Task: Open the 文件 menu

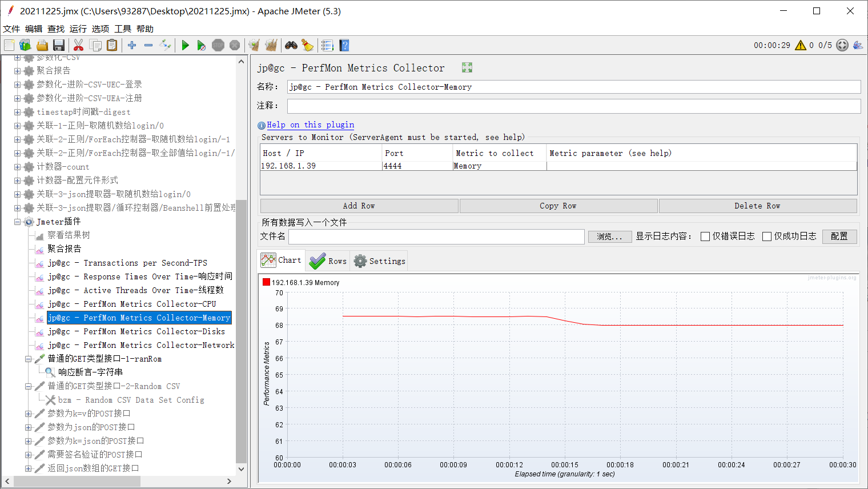Action: click(x=11, y=29)
